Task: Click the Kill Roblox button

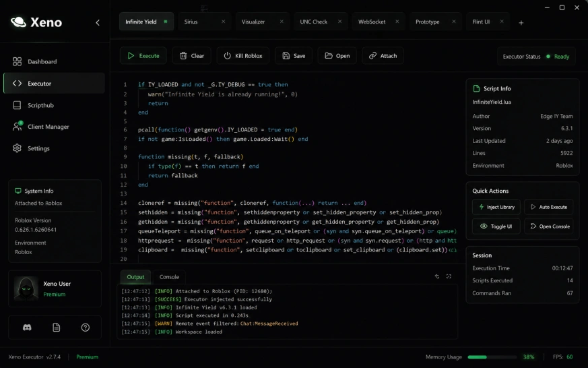Action: tap(242, 55)
